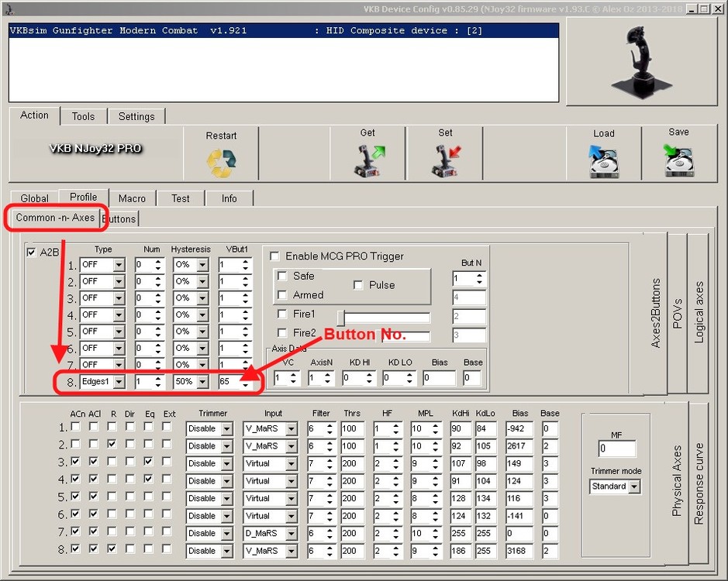Click the Fire1 slider thumb
728x581 pixels.
[341, 318]
